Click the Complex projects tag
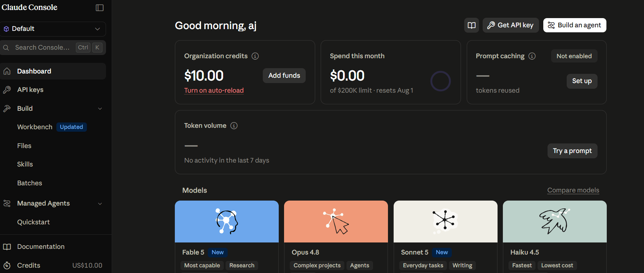 317,266
